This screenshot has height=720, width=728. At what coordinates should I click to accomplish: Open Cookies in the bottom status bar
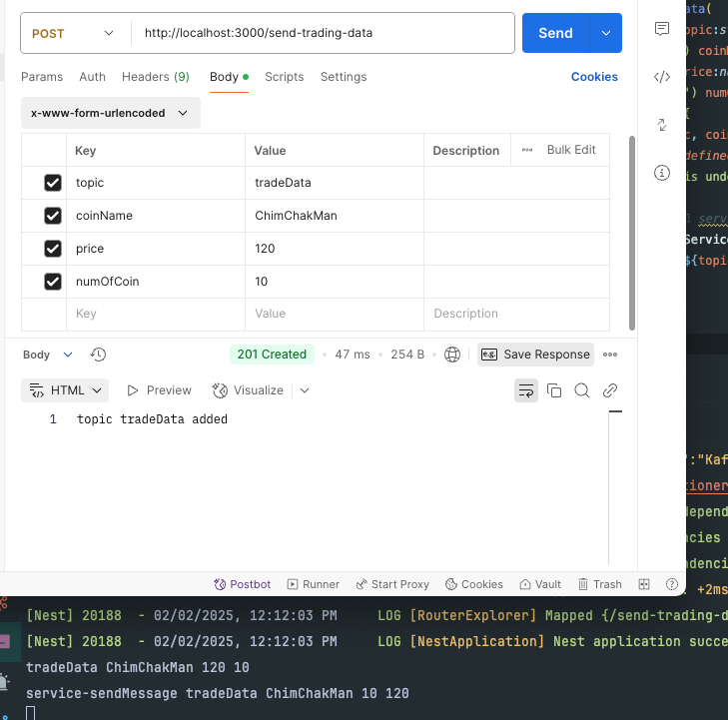(474, 584)
